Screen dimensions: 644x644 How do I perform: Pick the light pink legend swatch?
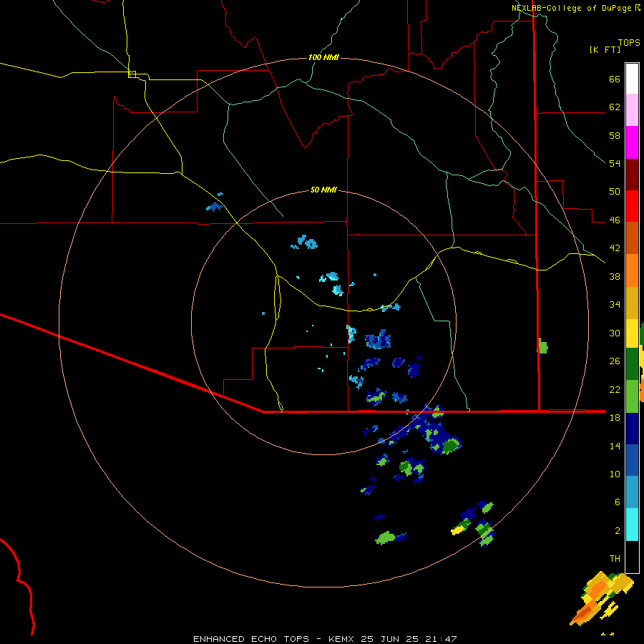(x=632, y=109)
